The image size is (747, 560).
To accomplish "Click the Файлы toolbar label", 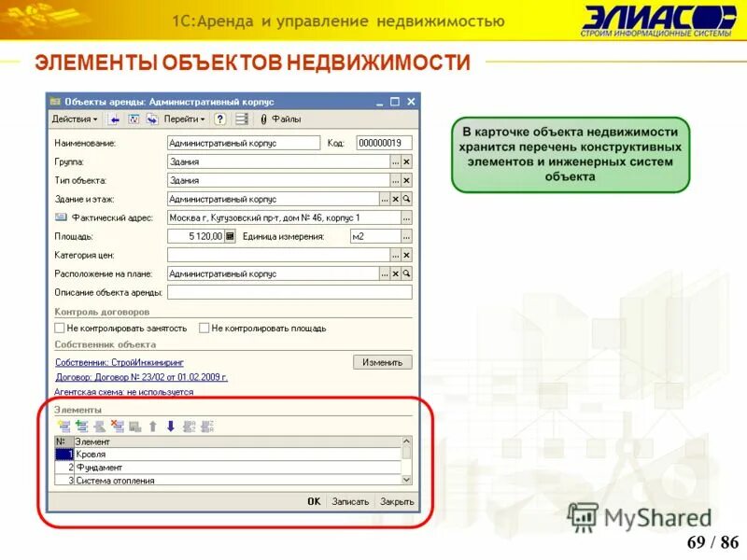I will coord(287,119).
